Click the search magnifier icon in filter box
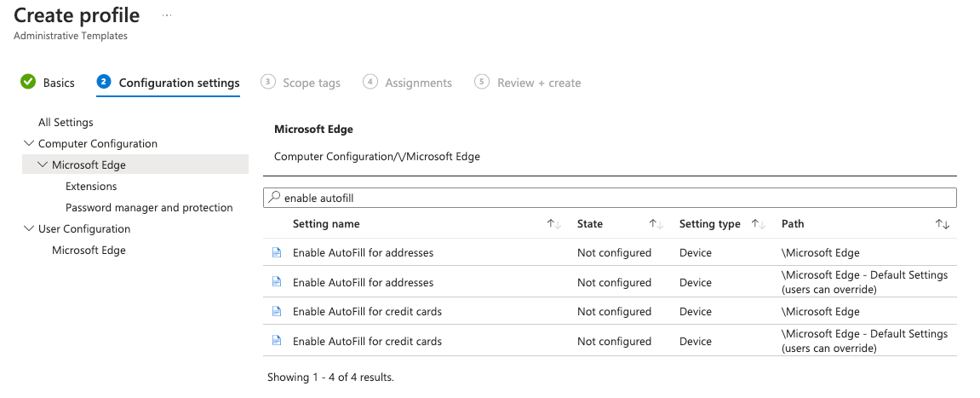This screenshot has height=398, width=980. 274,198
